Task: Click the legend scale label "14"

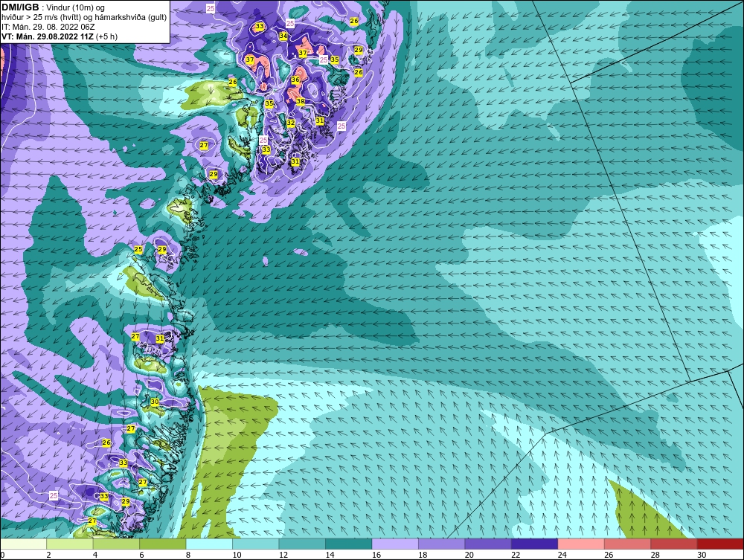Action: coord(330,555)
